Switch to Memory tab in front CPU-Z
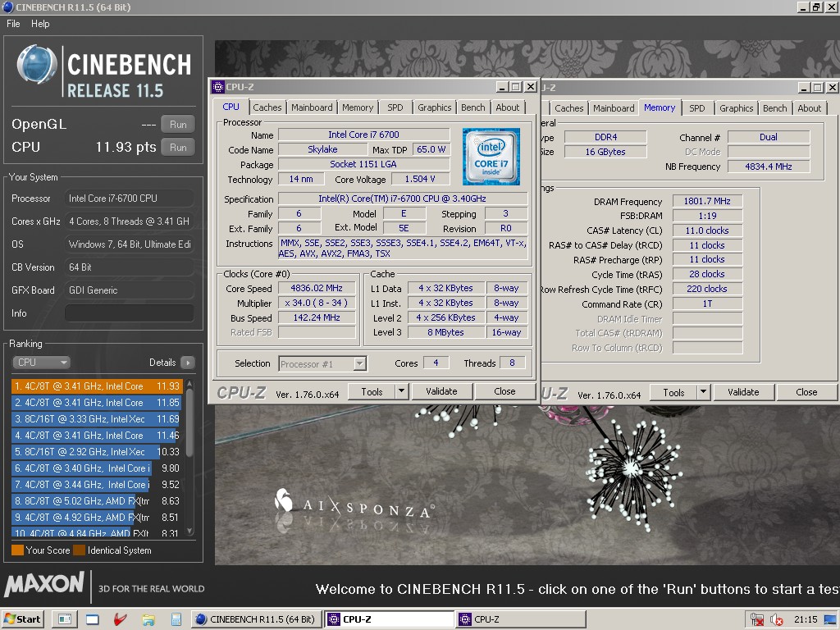This screenshot has width=840, height=630. coord(358,107)
